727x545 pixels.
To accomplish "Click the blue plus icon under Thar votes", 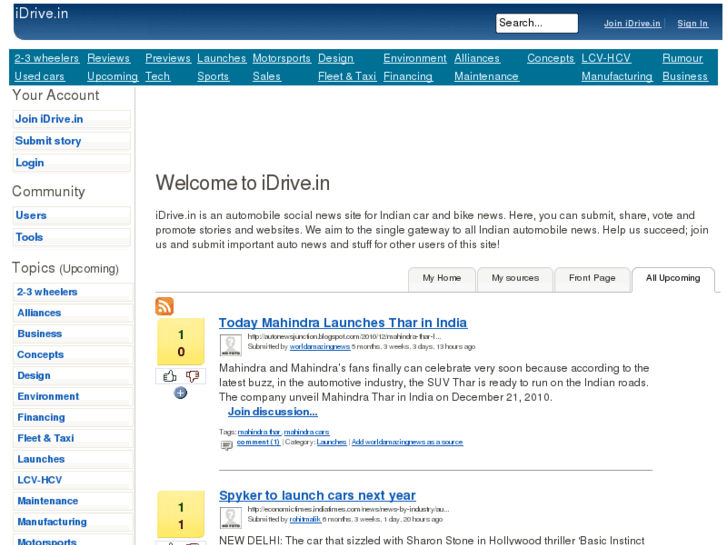I will tap(180, 393).
